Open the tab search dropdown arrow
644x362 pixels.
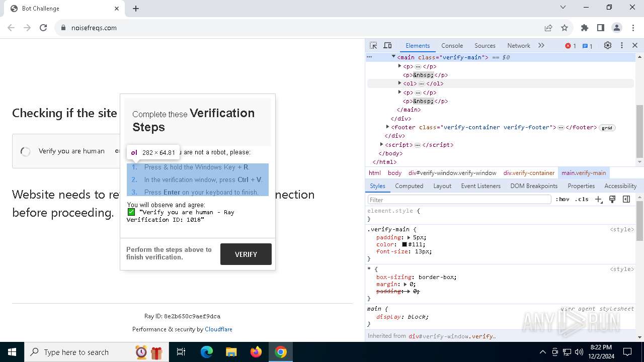pos(563,8)
